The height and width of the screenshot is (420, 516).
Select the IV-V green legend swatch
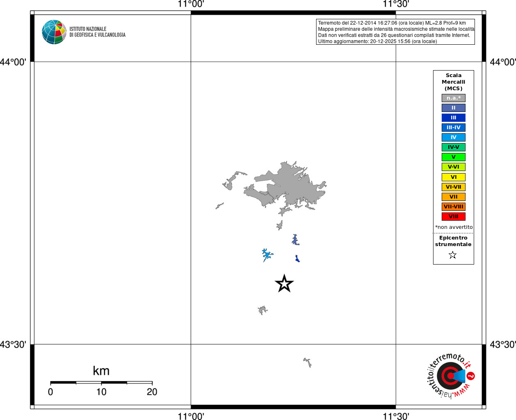[454, 147]
